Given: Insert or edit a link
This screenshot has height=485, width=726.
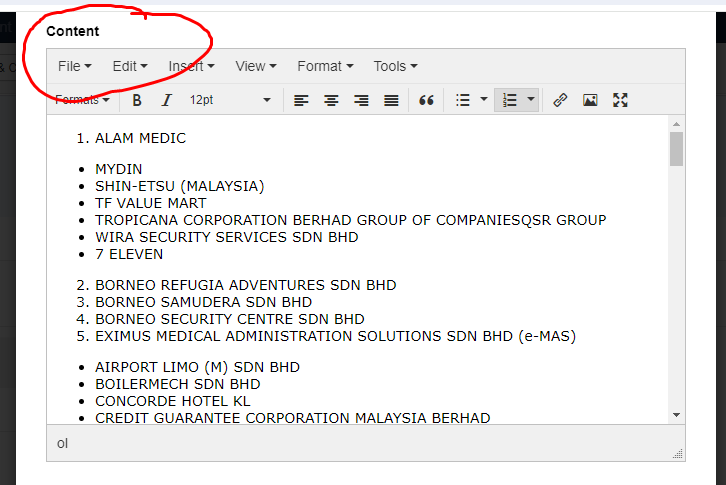Looking at the screenshot, I should point(560,100).
